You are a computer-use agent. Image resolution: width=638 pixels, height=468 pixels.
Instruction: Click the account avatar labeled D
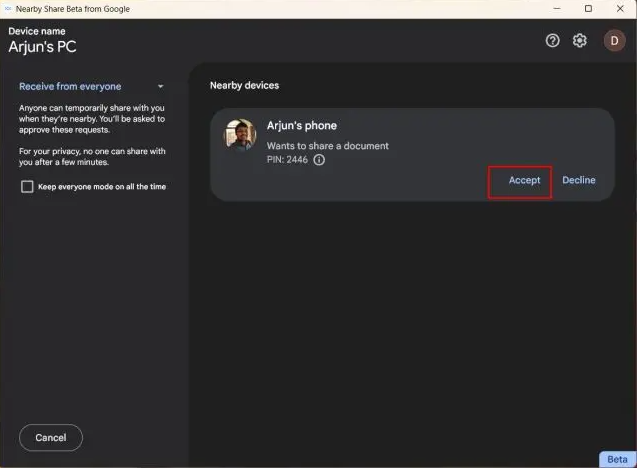tap(614, 40)
